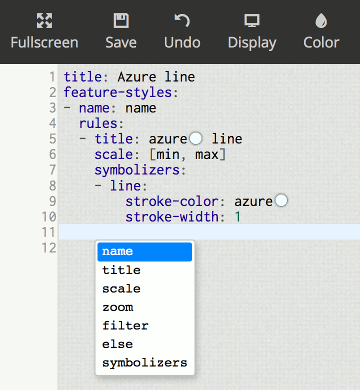Choose 'title' from autocomplete suggestions
Image resolution: width=360 pixels, height=390 pixels.
coord(145,270)
